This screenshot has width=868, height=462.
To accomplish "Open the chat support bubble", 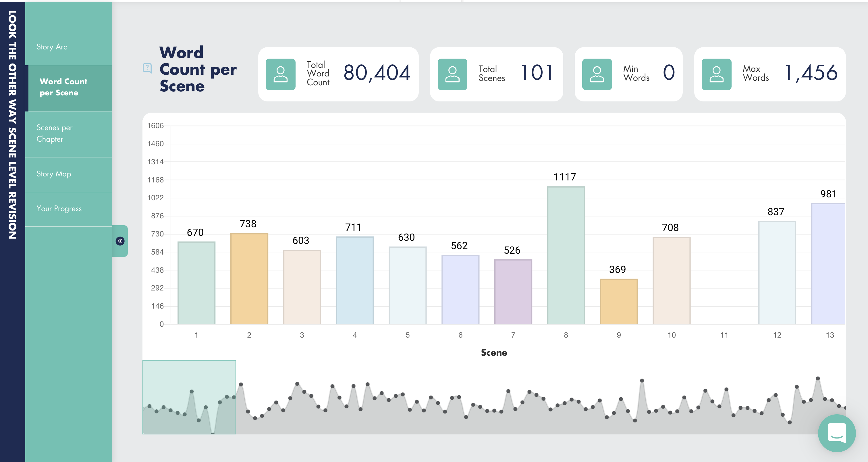I will tap(836, 432).
